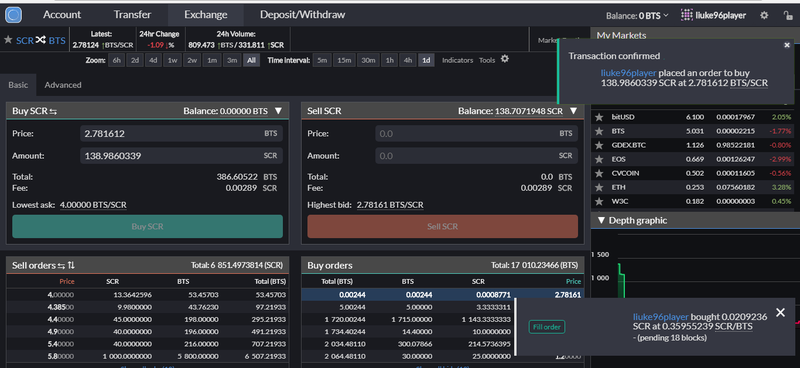Switch to the Advanced tab
Image resolution: width=800 pixels, height=368 pixels.
click(x=63, y=85)
